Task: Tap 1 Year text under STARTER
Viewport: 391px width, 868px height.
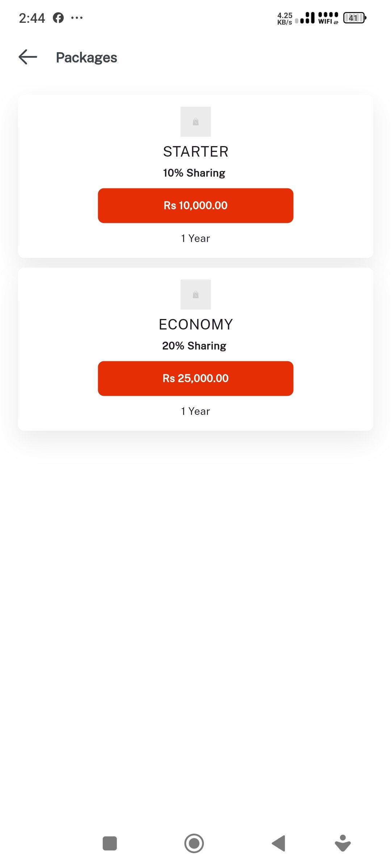Action: coord(195,238)
